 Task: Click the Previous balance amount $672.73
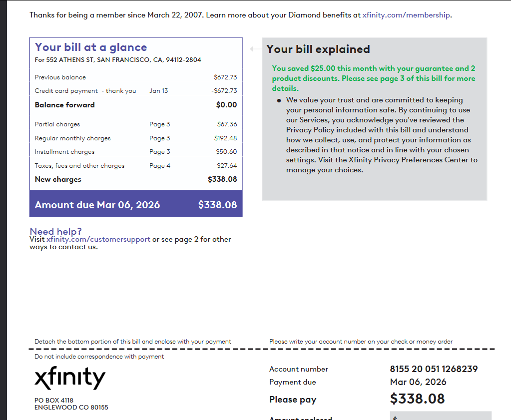(x=225, y=77)
